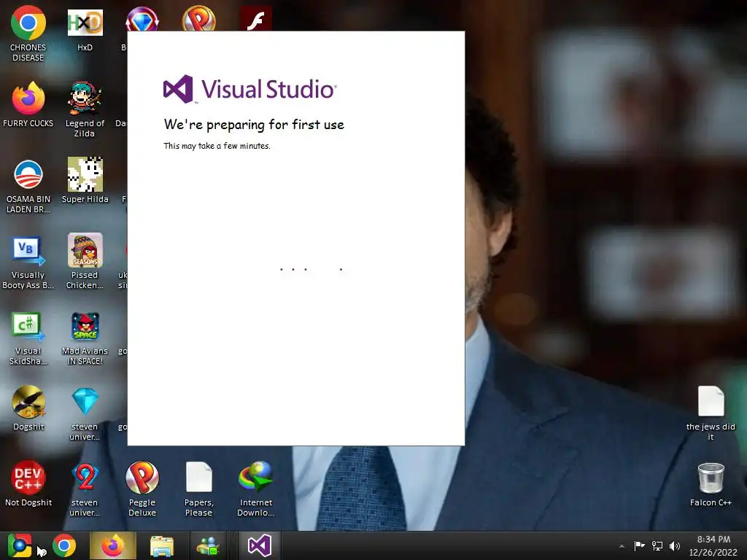Select the C# icon labeled Visual SkidSha
Image resolution: width=747 pixels, height=560 pixels.
[x=28, y=338]
